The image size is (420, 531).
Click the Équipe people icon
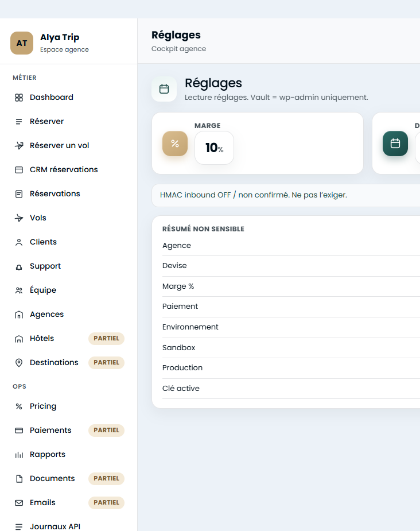click(19, 290)
